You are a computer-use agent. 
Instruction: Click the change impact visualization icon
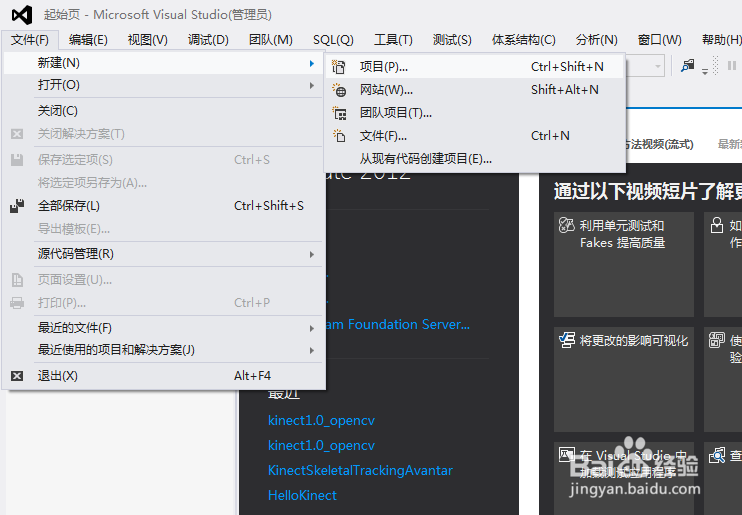click(566, 340)
